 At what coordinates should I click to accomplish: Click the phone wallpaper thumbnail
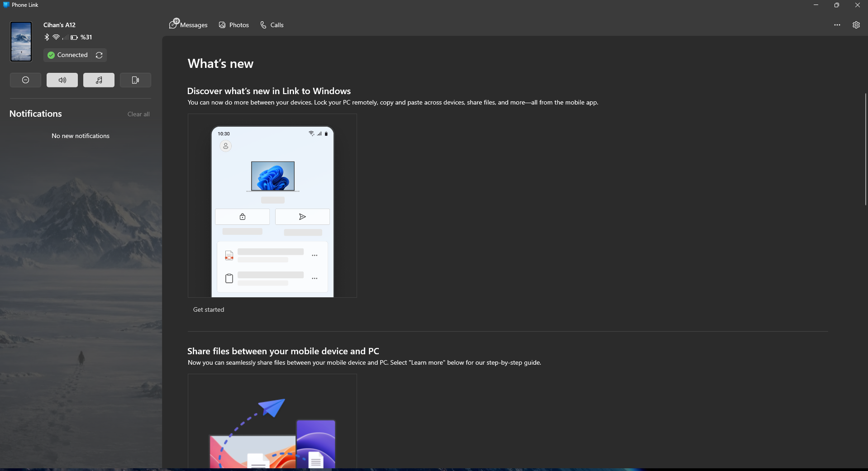[21, 41]
